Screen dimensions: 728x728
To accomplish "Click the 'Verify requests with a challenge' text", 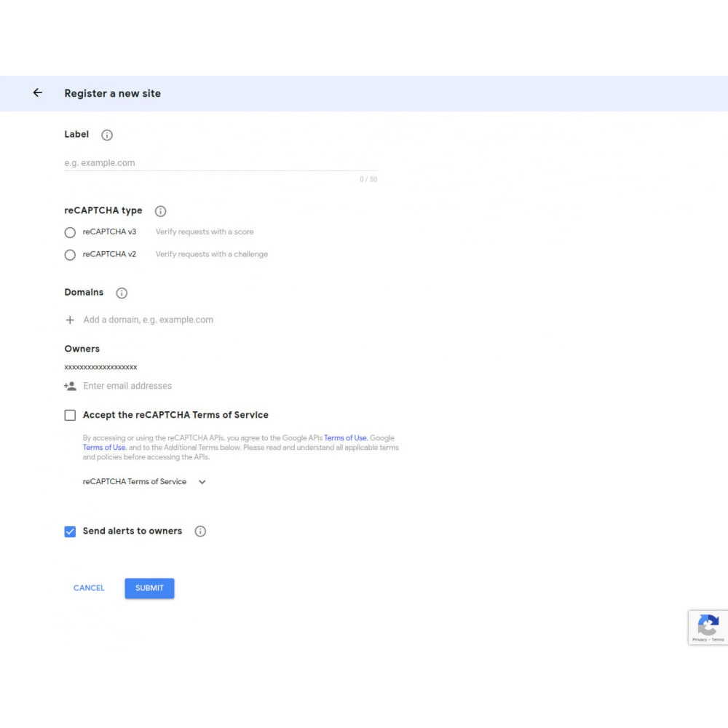I will point(212,254).
